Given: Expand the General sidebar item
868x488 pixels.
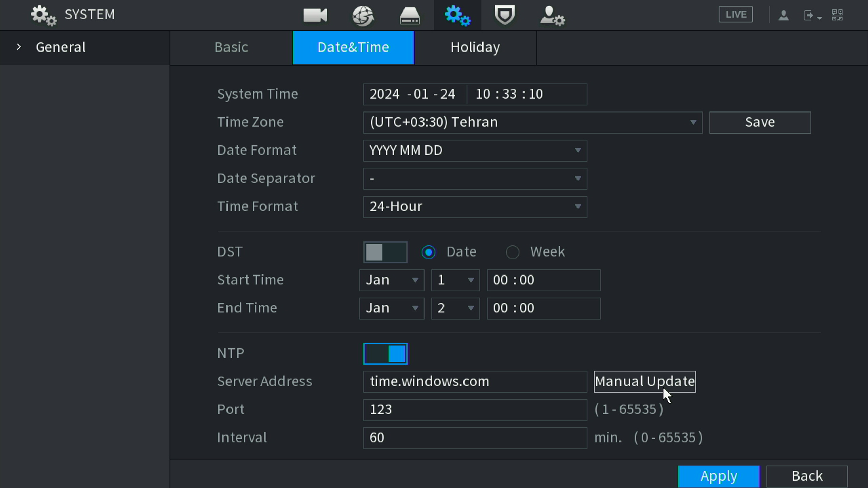Looking at the screenshot, I should point(60,47).
